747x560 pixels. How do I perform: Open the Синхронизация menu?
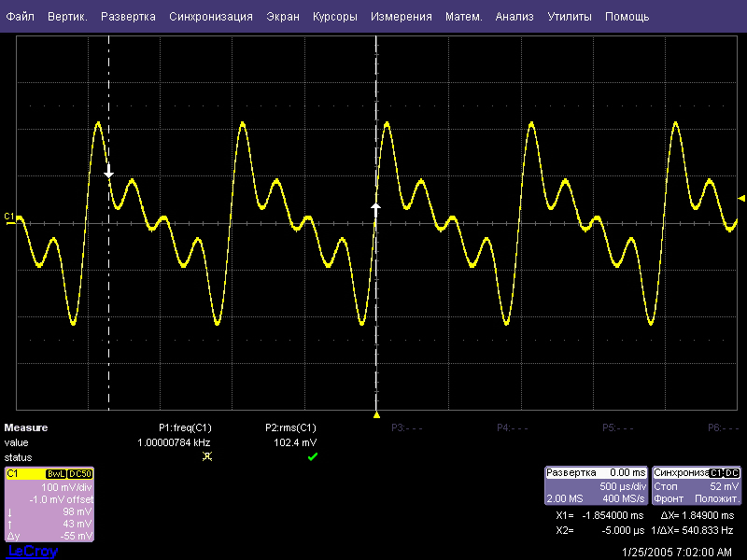click(211, 17)
